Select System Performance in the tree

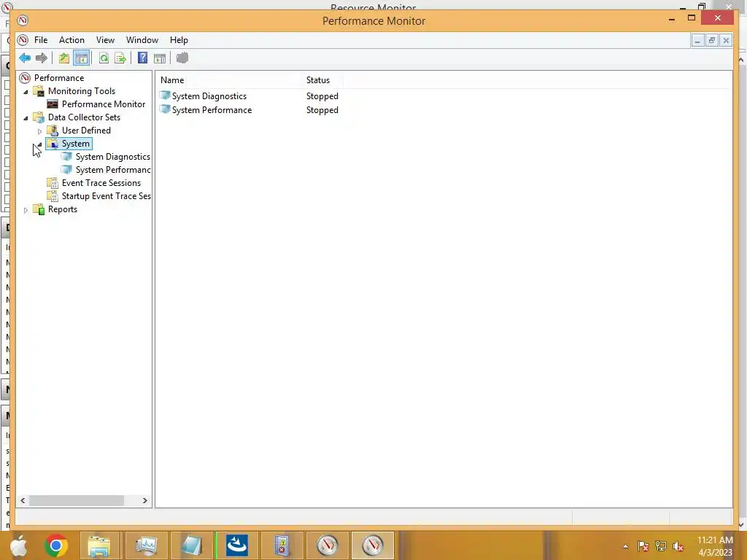(x=113, y=169)
